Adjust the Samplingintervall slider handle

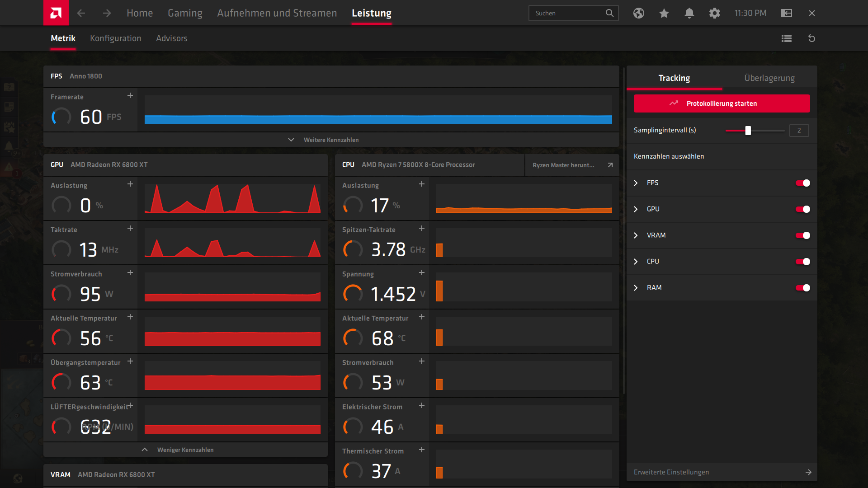point(748,131)
